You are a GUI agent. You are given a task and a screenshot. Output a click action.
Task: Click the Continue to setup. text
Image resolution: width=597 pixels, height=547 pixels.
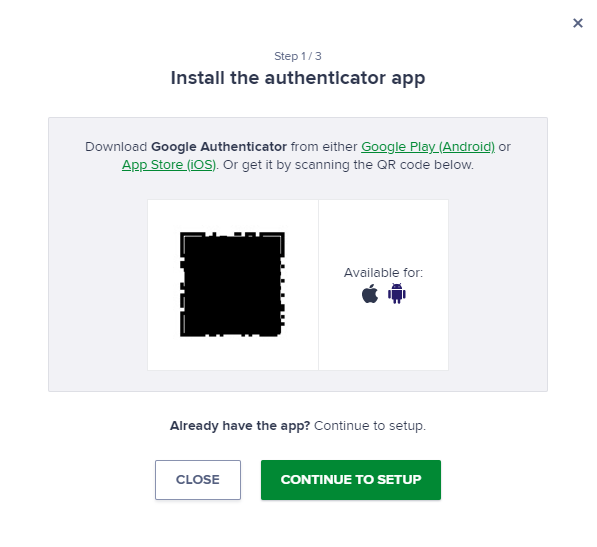coord(370,426)
